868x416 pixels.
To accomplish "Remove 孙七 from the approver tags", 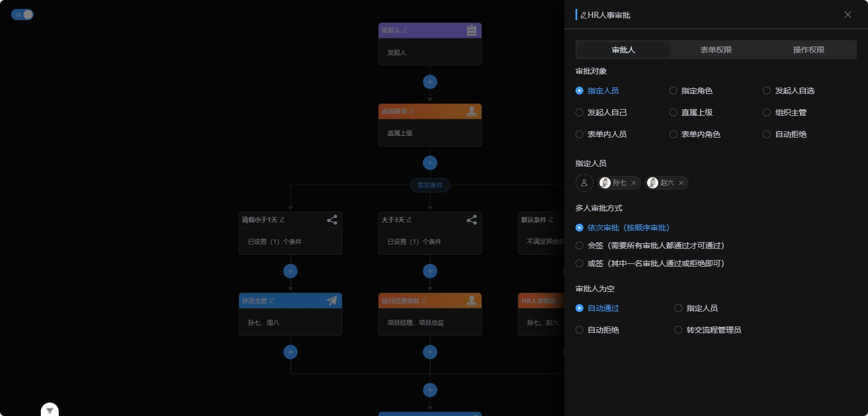I will tap(634, 183).
